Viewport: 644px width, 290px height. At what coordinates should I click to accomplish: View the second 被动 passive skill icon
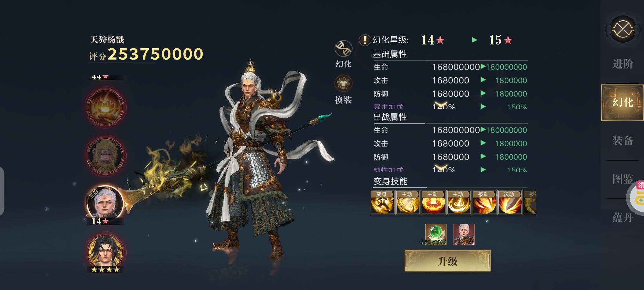pyautogui.click(x=510, y=202)
